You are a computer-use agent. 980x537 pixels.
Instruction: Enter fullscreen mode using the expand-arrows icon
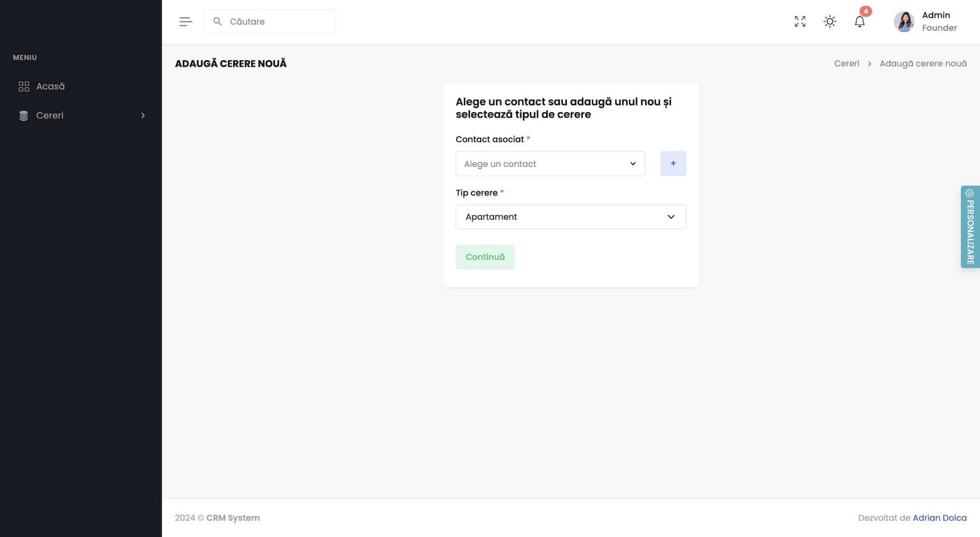pyautogui.click(x=800, y=21)
